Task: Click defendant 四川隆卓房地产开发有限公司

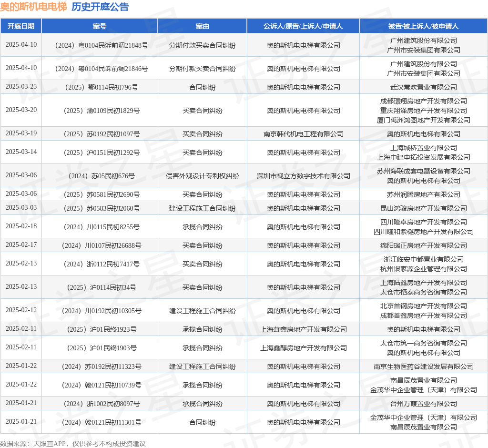Action: click(424, 222)
